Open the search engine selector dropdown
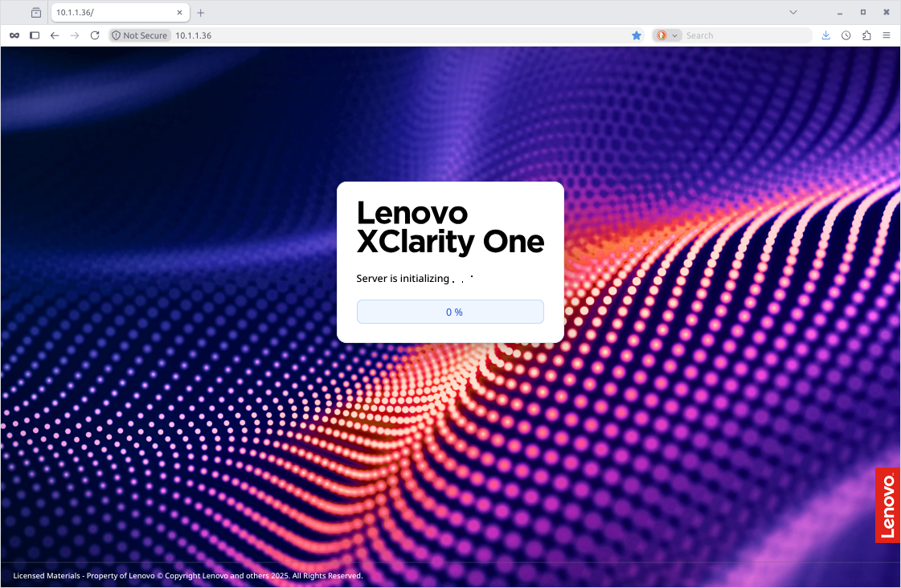This screenshot has height=588, width=901. click(667, 35)
